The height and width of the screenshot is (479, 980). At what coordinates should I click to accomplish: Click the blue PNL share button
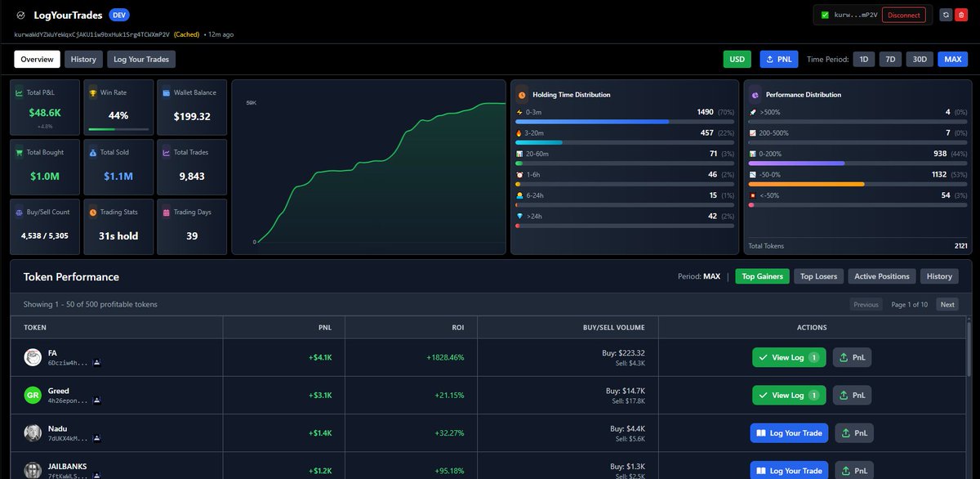[x=779, y=59]
